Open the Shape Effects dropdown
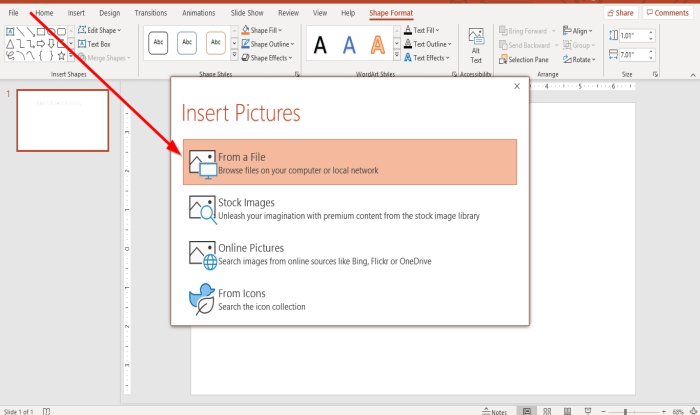This screenshot has width=700, height=415. pyautogui.click(x=267, y=58)
